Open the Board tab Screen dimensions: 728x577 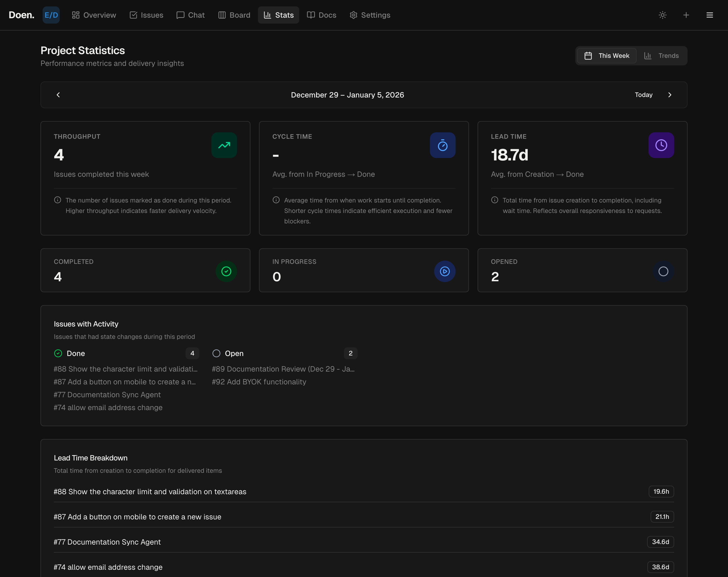(234, 15)
